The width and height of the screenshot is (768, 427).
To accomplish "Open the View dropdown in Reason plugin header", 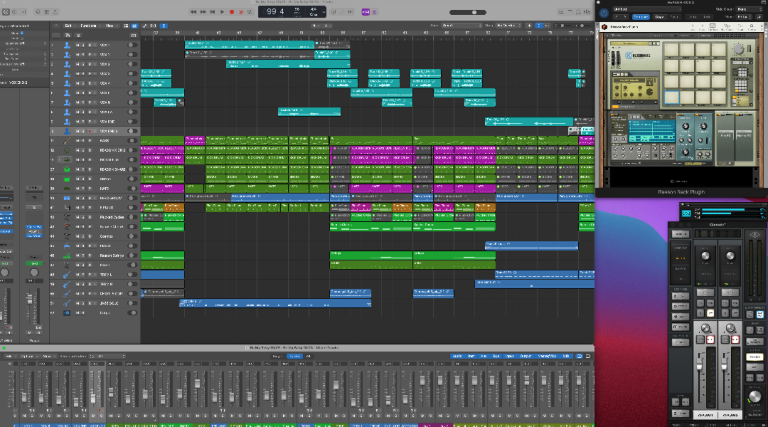I will pos(743,17).
